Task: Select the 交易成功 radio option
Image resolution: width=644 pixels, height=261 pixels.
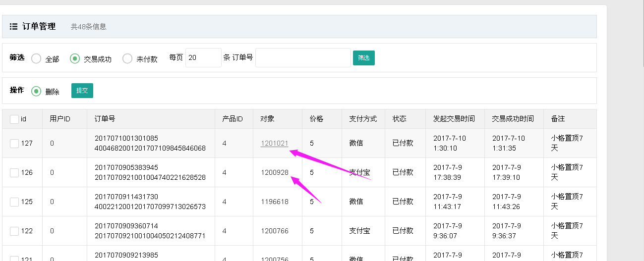Action: 75,59
